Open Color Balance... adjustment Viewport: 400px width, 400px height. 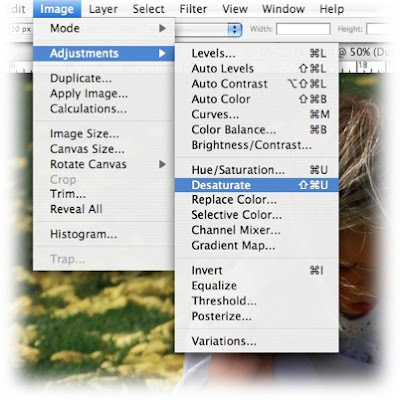(257, 130)
